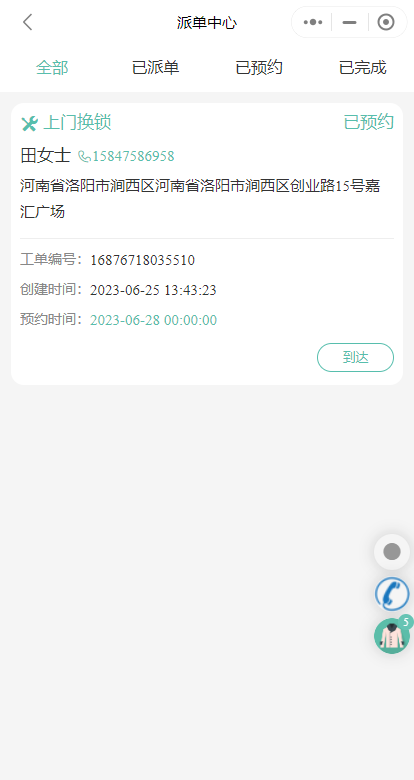The image size is (414, 780).
Task: Tap the minimize dash in capsule
Action: (x=350, y=22)
